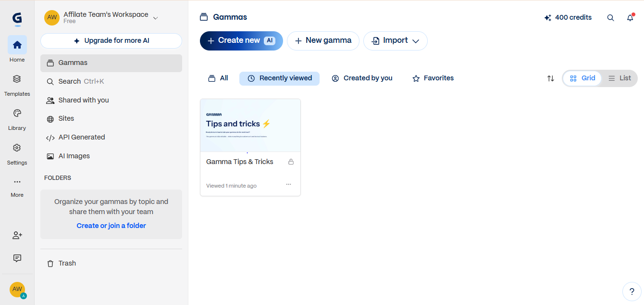Screen dimensions: 644x305
Task: Open three-dot menu on Gamma Tips & Tricks card
Action: 288,184
